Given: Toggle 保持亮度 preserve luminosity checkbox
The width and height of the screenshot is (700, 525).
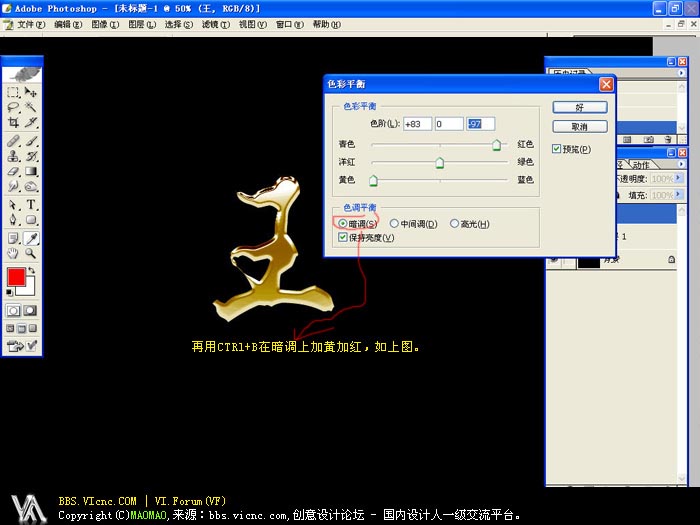Looking at the screenshot, I should tap(344, 238).
